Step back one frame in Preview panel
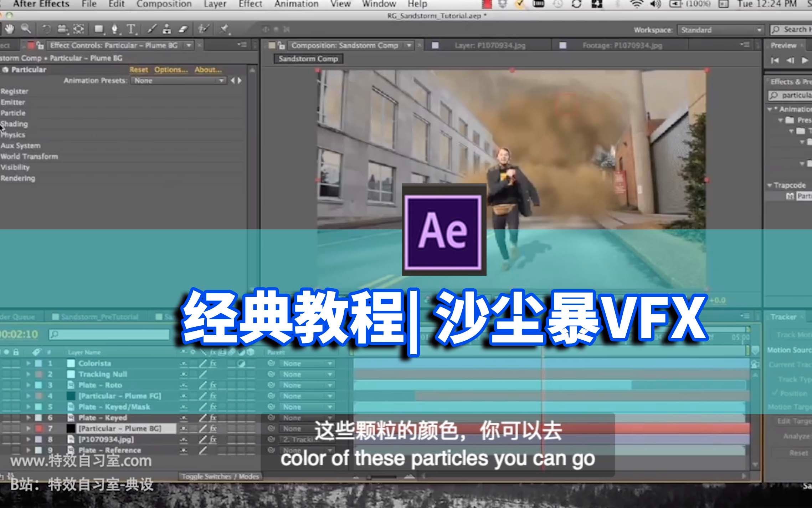 [790, 61]
